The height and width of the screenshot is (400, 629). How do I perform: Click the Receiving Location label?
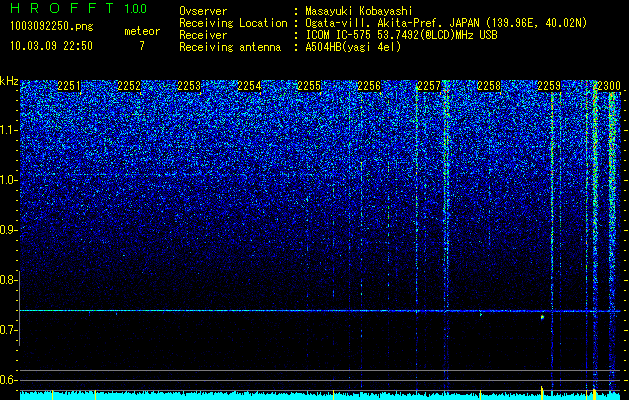pos(233,23)
